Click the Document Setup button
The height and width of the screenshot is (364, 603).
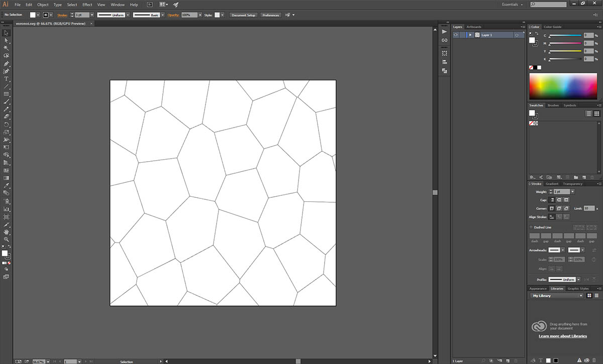[244, 15]
